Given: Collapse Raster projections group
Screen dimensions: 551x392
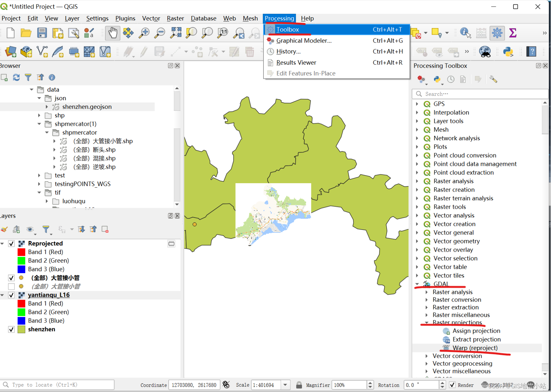Looking at the screenshot, I should [x=427, y=323].
